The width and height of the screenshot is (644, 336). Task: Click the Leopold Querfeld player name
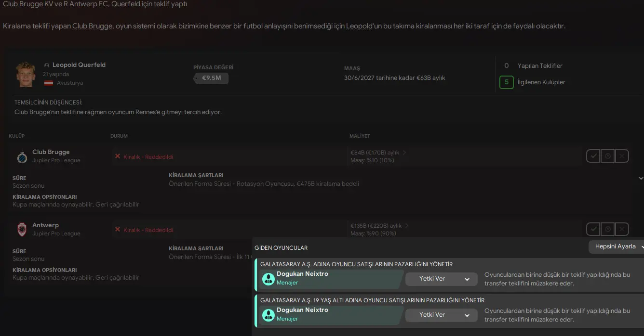pyautogui.click(x=79, y=65)
